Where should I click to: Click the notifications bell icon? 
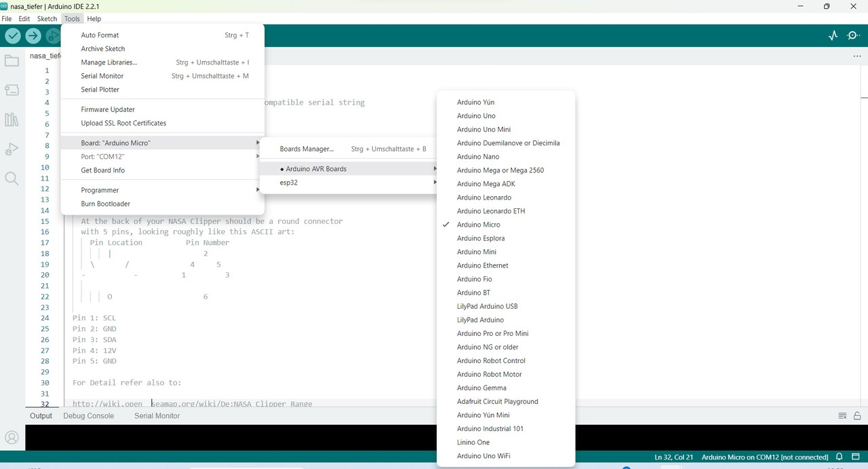coord(840,457)
